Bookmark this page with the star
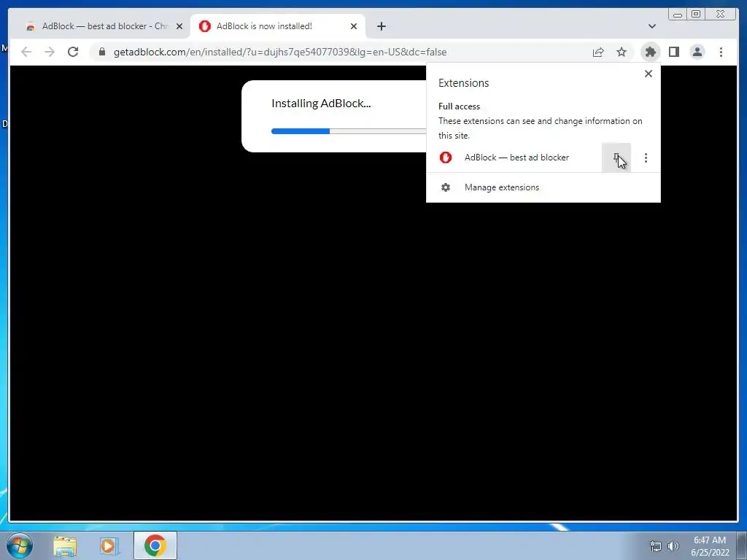747x560 pixels. click(x=622, y=52)
